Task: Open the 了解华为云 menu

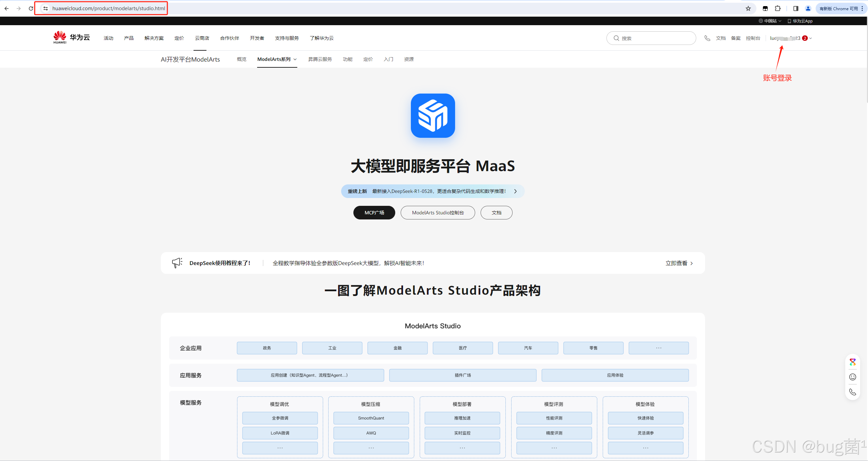Action: 322,38
